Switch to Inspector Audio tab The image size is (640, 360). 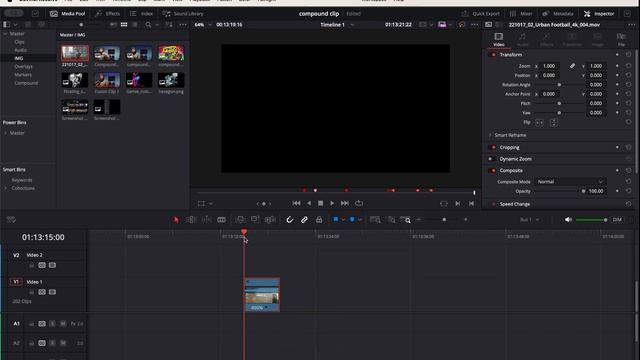click(x=522, y=40)
